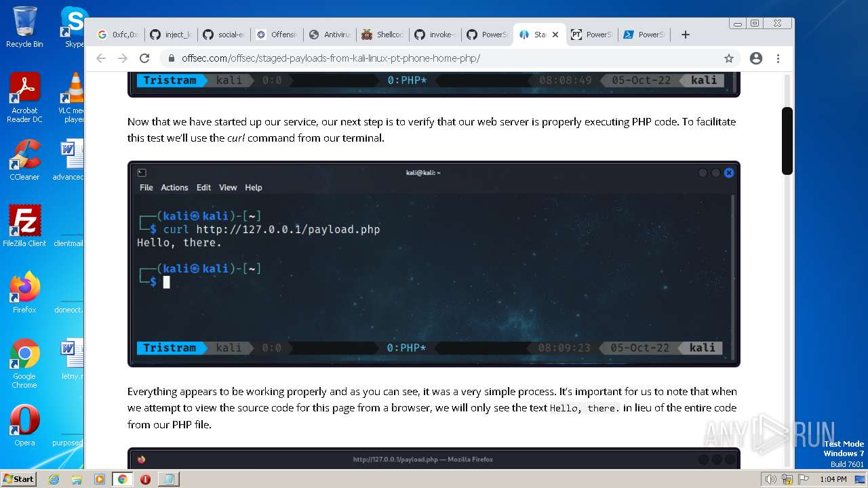Select Opera taskbar button

click(x=145, y=479)
